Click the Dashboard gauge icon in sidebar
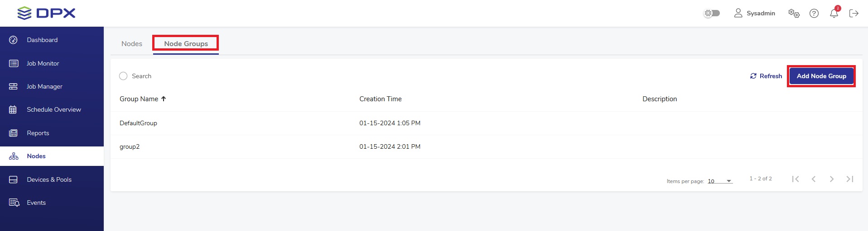This screenshot has height=231, width=868. (x=13, y=40)
